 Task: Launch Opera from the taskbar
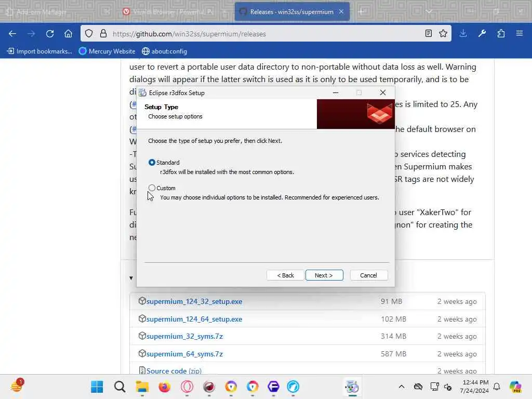point(187,387)
